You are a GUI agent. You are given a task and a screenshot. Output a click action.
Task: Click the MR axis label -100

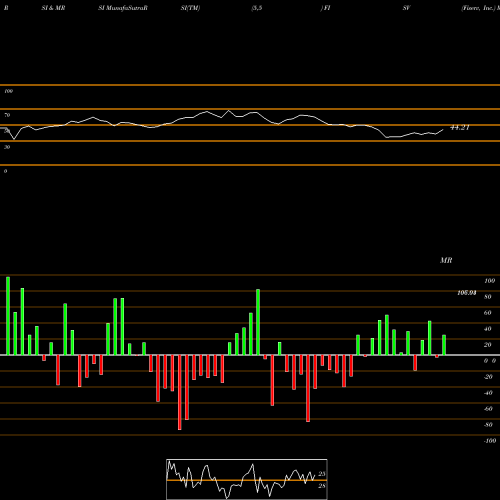pos(490,441)
